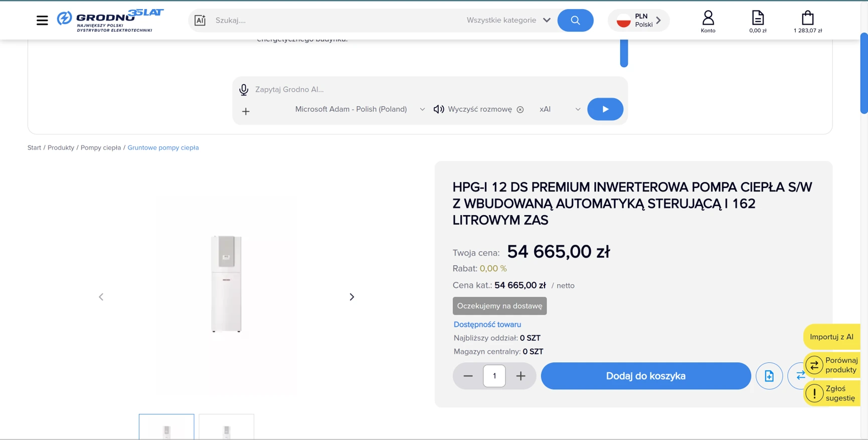The image size is (868, 440).
Task: Click the microphone icon in Grodno AI
Action: 244,90
